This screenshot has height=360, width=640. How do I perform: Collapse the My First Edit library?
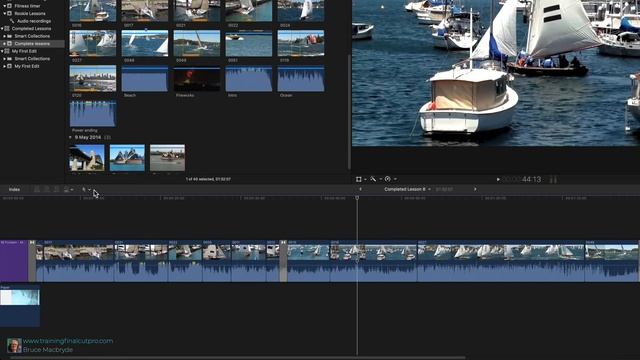pyautogui.click(x=2, y=51)
